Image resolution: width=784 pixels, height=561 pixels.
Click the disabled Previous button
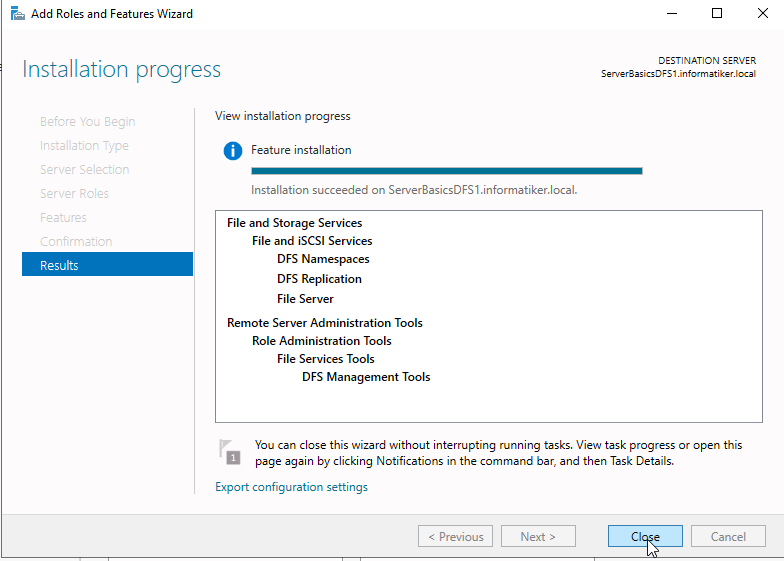(x=456, y=536)
